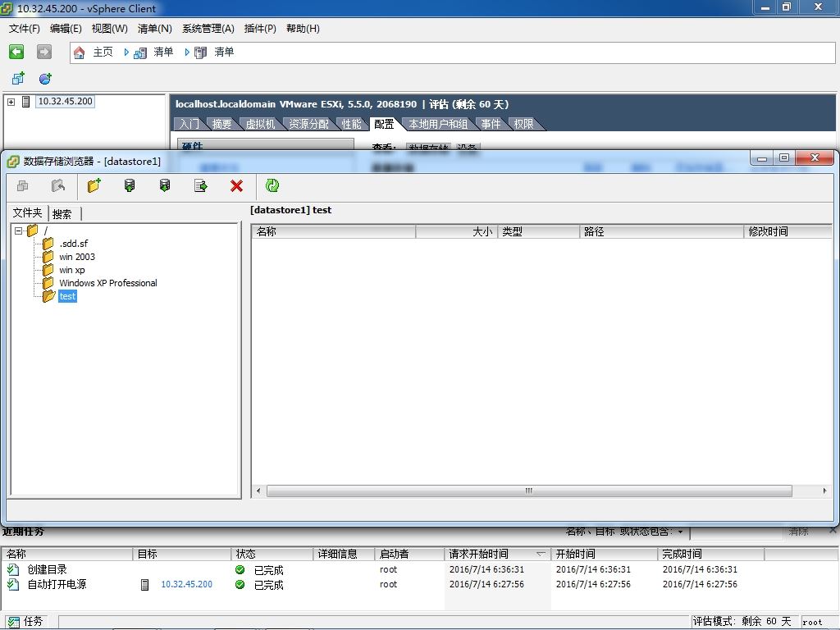Viewport: 840px width, 630px height.
Task: Maximize the datastore browser window
Action: [x=784, y=157]
